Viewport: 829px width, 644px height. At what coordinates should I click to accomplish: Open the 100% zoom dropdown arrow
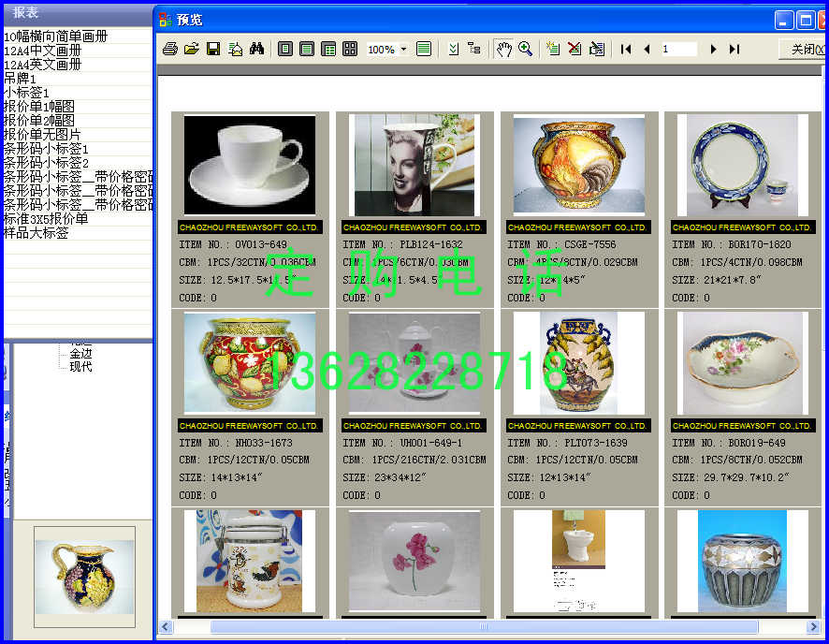point(404,50)
